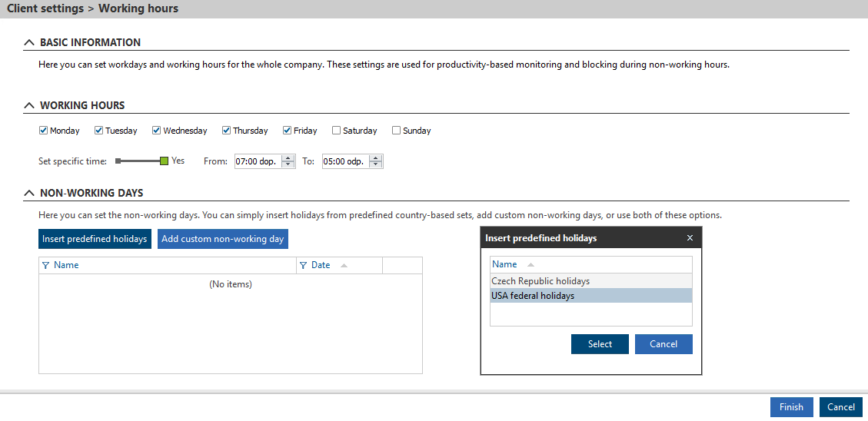Select Czech Republic holidays in list

tap(540, 281)
